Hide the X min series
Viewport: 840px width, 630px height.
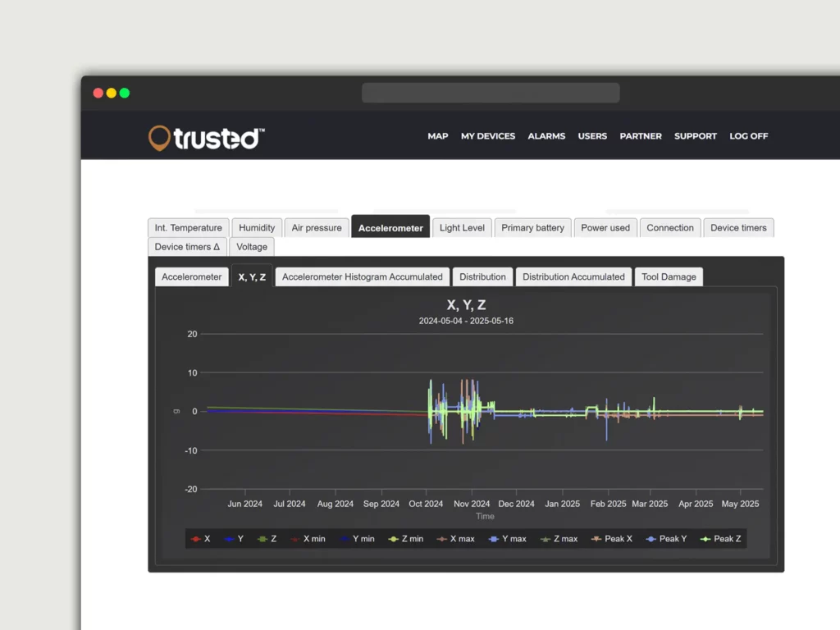[x=308, y=539]
